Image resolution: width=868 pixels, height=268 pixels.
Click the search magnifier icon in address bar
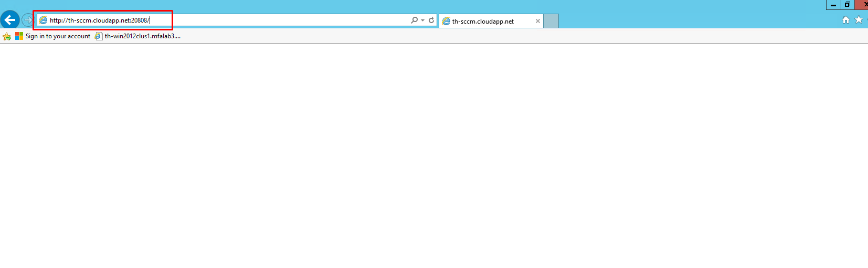415,20
